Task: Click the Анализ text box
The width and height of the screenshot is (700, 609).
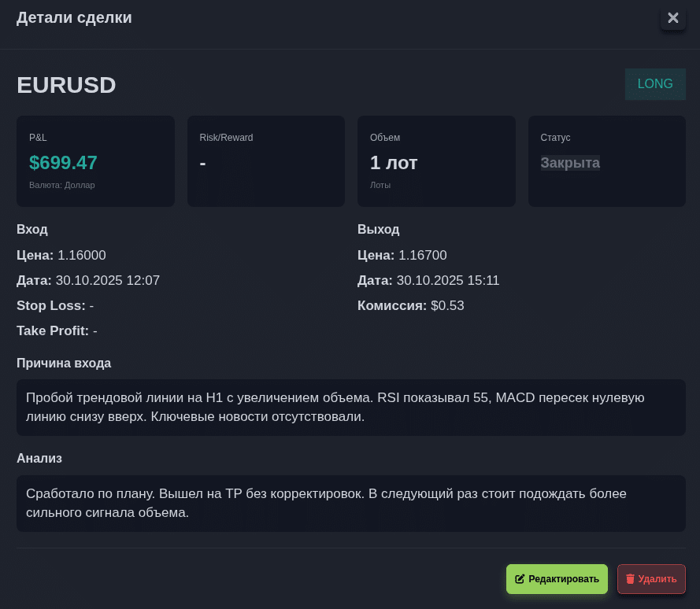Action: coord(350,504)
